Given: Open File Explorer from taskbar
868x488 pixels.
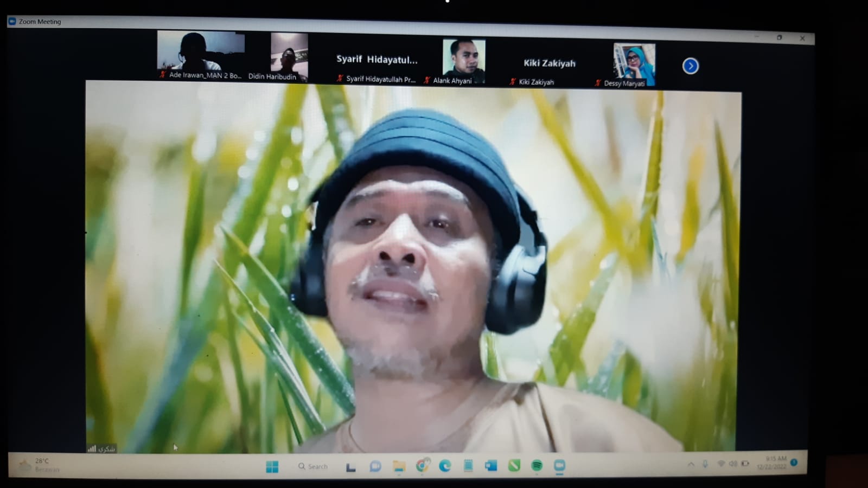Looking at the screenshot, I should tap(399, 466).
